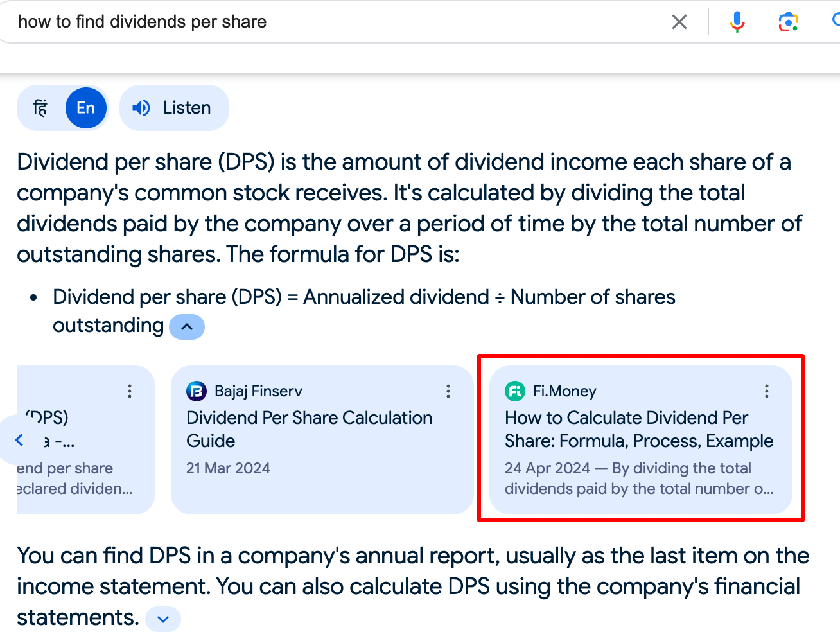Open "Dividend Per Share Calculation Guide" link
This screenshot has height=641, width=840.
point(309,429)
